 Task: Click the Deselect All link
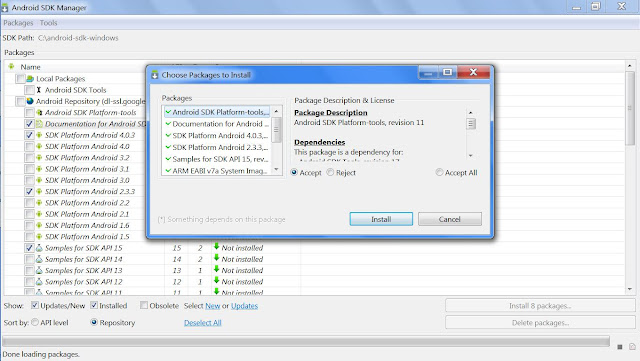[x=202, y=323]
